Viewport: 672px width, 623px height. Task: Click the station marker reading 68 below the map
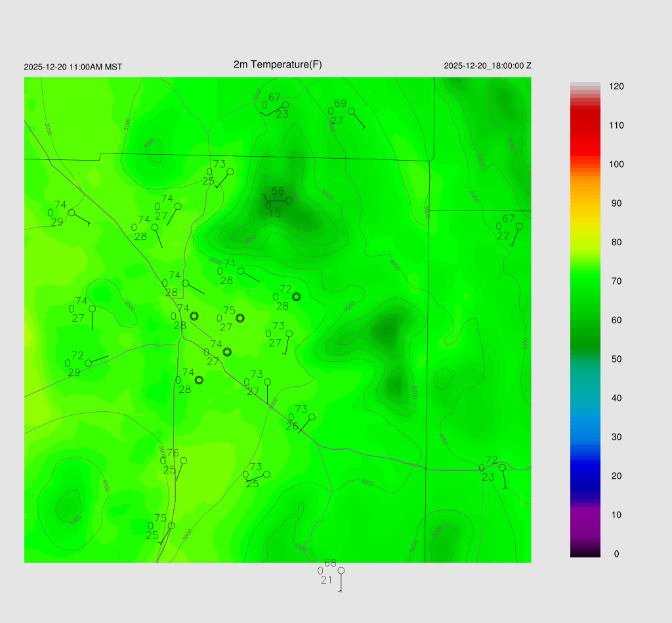click(x=341, y=571)
